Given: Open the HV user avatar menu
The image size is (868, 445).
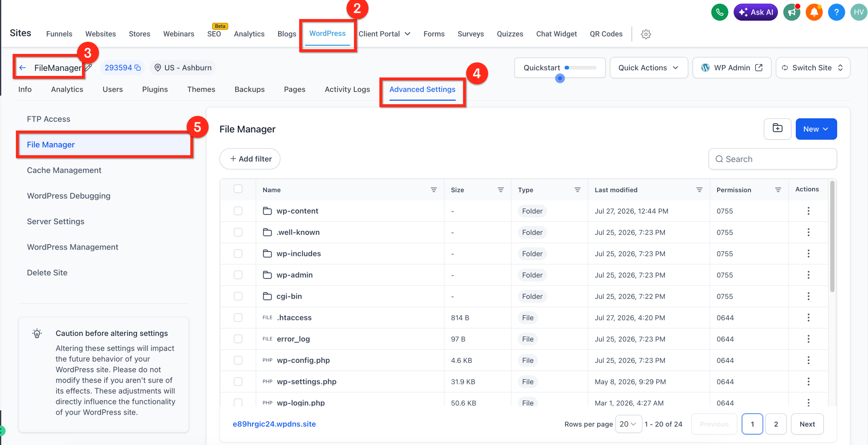Looking at the screenshot, I should [x=858, y=12].
